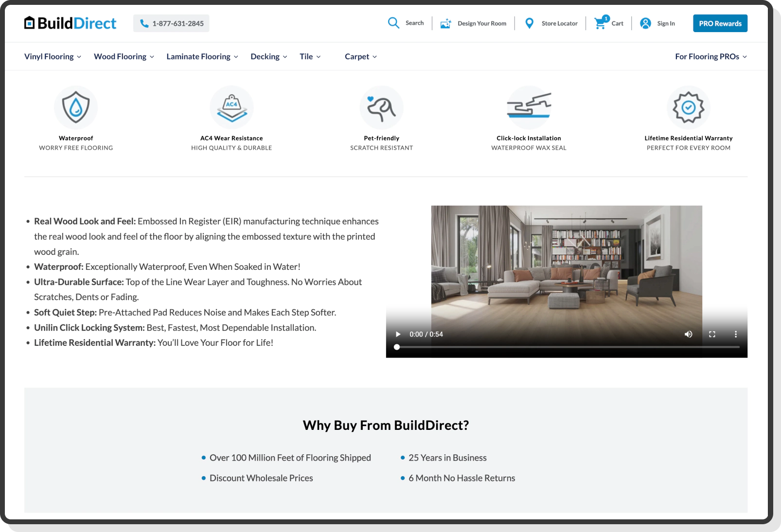Click the Design Your Room icon
This screenshot has height=532, width=781.
445,23
